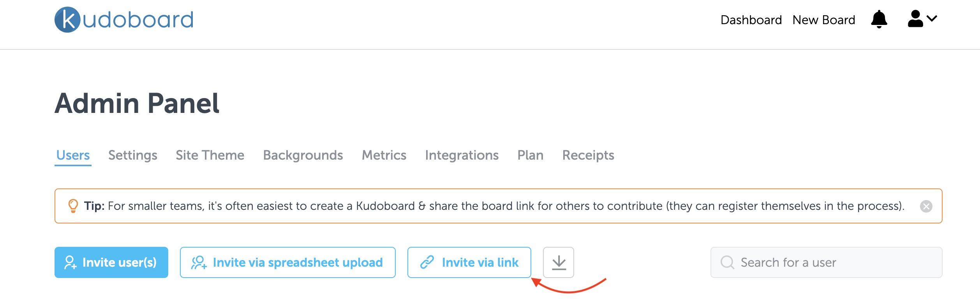980x299 pixels.
Task: Select the Backgrounds tab
Action: [x=303, y=155]
